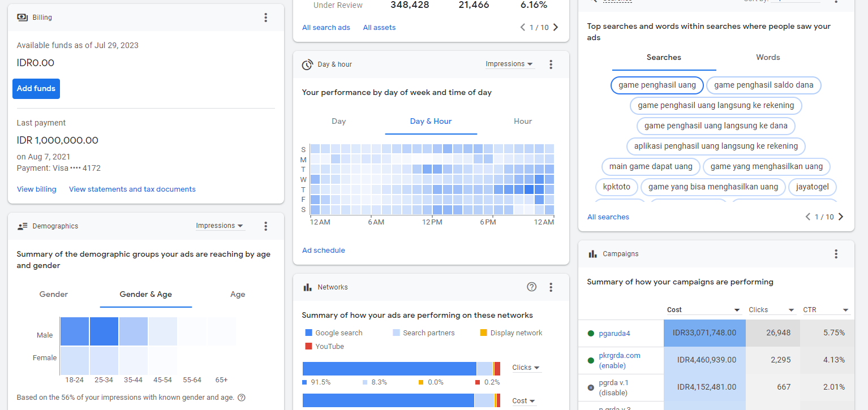Click the demographics info help icon
Screen dimensions: 868x410
(242, 398)
